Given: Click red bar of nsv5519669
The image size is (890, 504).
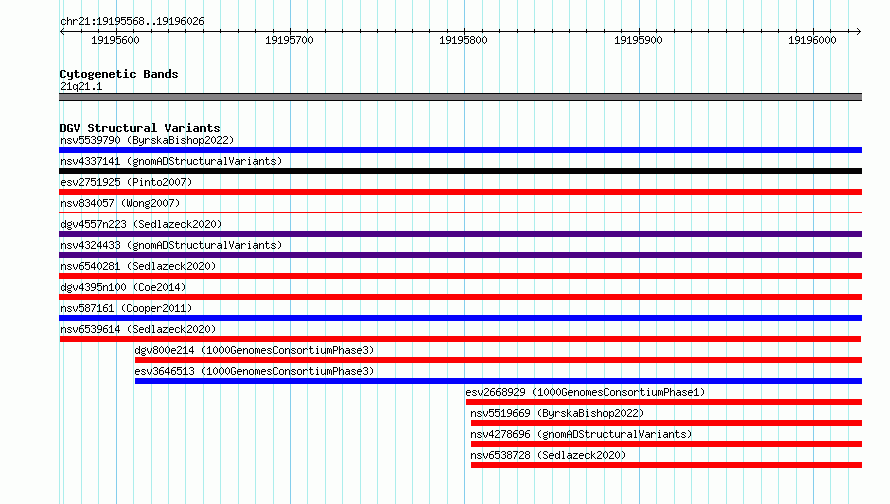Looking at the screenshot, I should (666, 423).
